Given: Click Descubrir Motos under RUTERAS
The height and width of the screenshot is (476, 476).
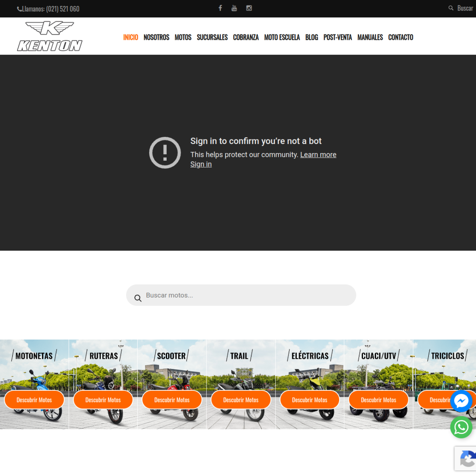Looking at the screenshot, I should [x=103, y=400].
